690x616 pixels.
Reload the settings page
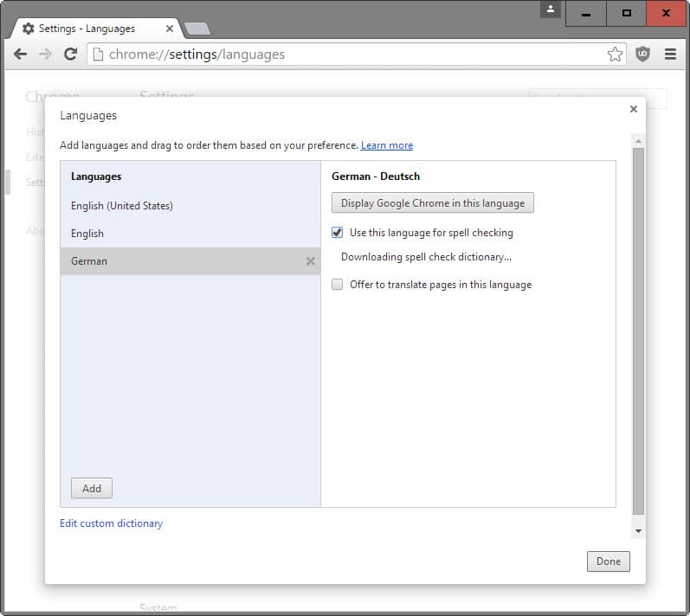point(70,55)
